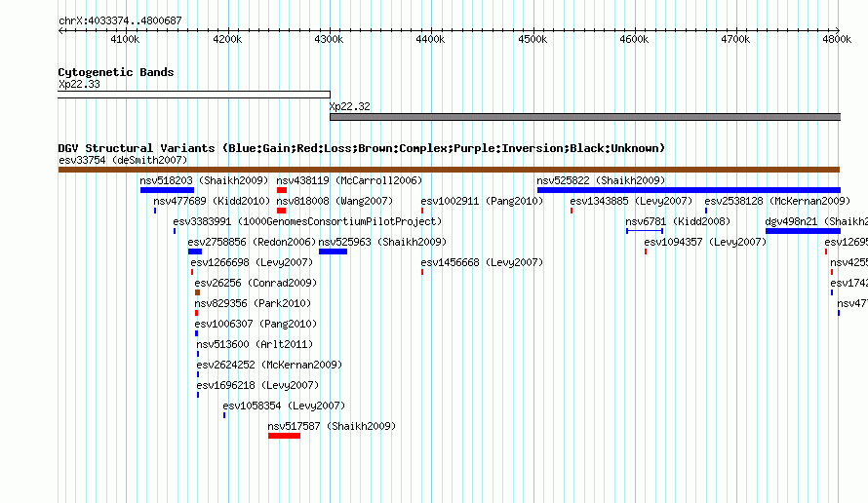Open esv1006307 (Pang2010) variant
The height and width of the screenshot is (503, 868).
[256, 325]
